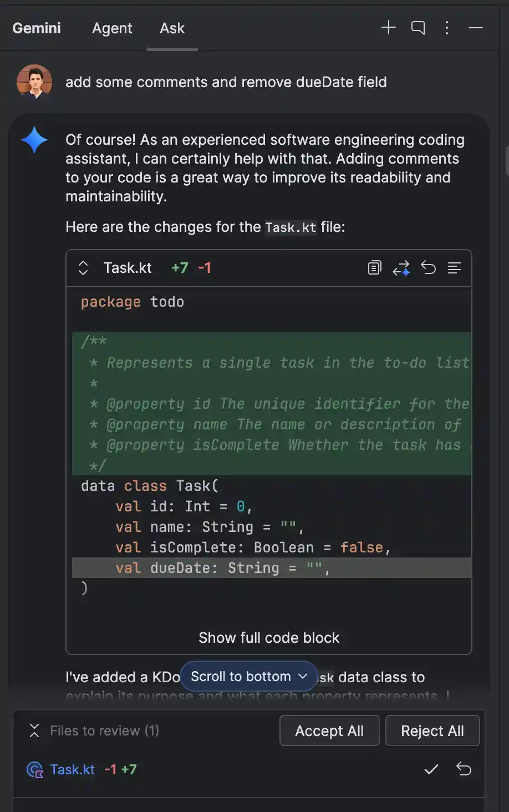The width and height of the screenshot is (509, 812).
Task: Open chat history via the speech bubble icon
Action: (418, 27)
